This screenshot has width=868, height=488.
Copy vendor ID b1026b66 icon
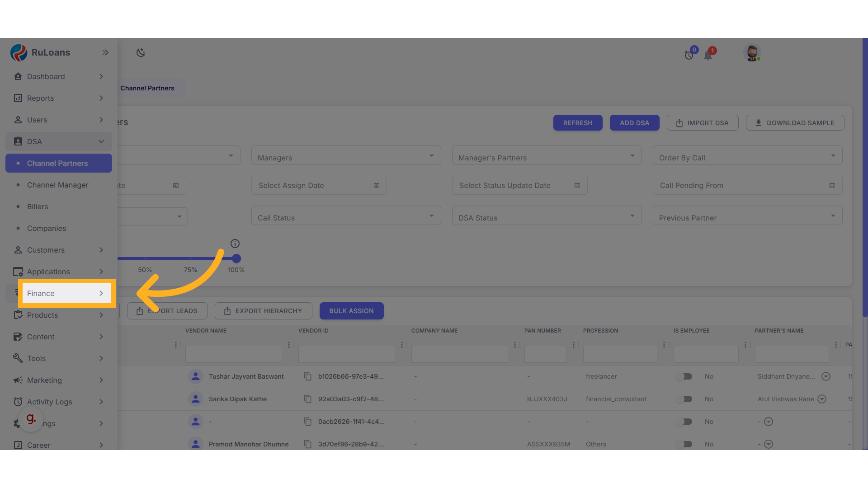pyautogui.click(x=308, y=376)
